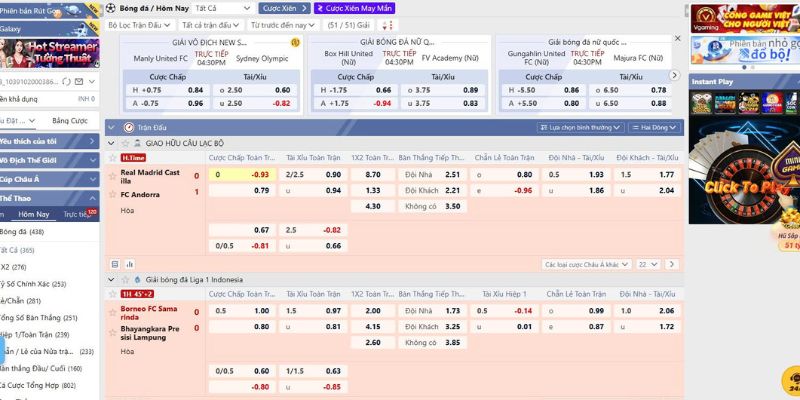Switch to the Hôm Nay tab
800x400 pixels.
pos(34,214)
